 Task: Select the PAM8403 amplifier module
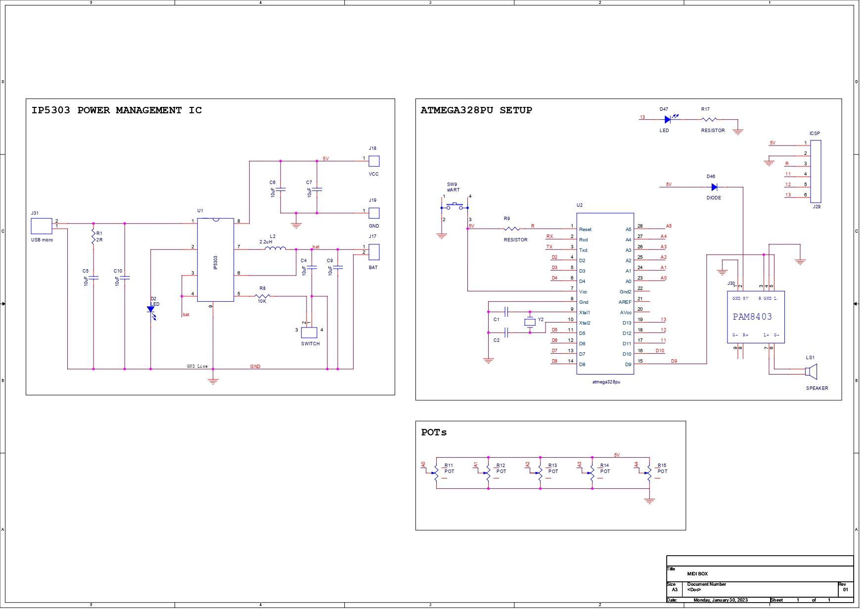coord(756,317)
